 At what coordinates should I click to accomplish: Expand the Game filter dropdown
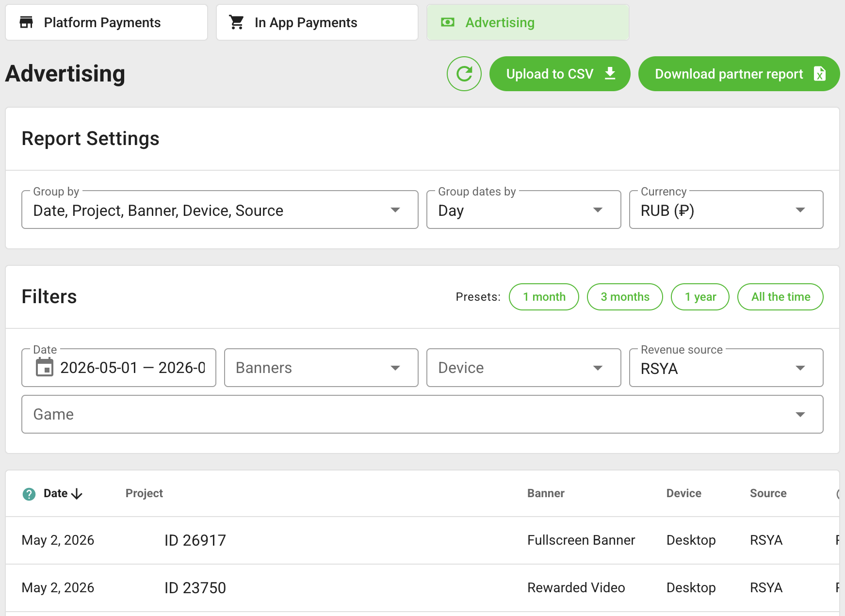tap(422, 414)
